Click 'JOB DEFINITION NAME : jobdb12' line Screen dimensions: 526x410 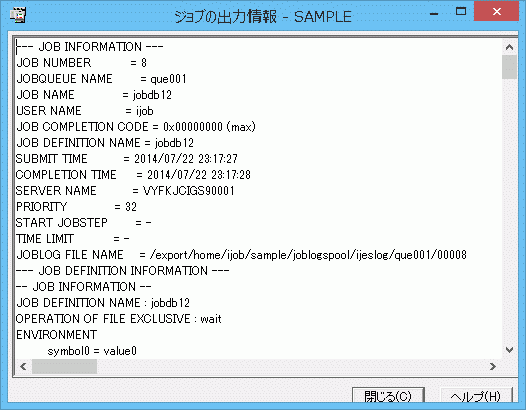[103, 303]
